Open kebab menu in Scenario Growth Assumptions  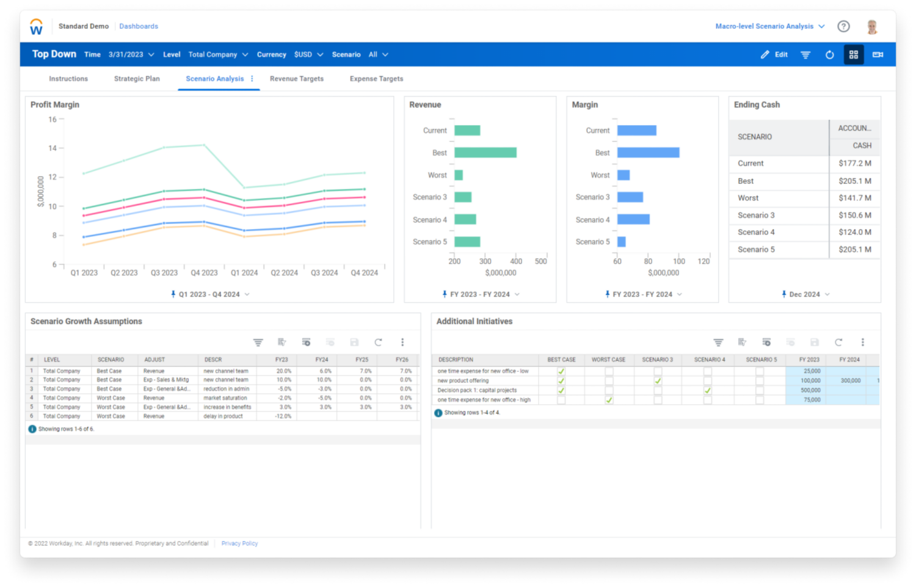(402, 343)
